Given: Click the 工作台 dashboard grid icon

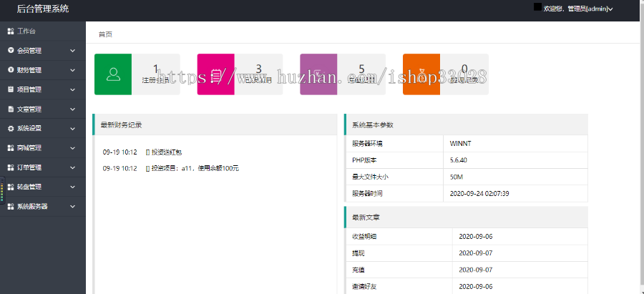Looking at the screenshot, I should pos(10,31).
